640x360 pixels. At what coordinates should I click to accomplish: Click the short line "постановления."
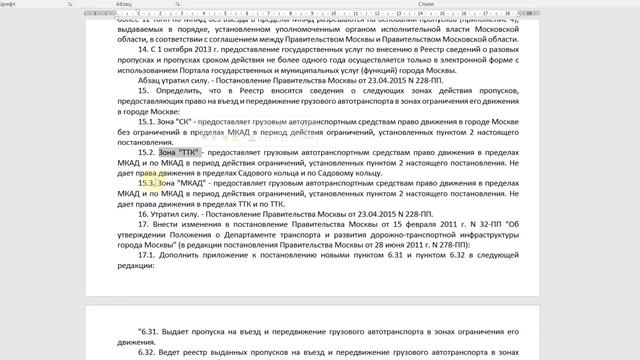click(x=145, y=142)
